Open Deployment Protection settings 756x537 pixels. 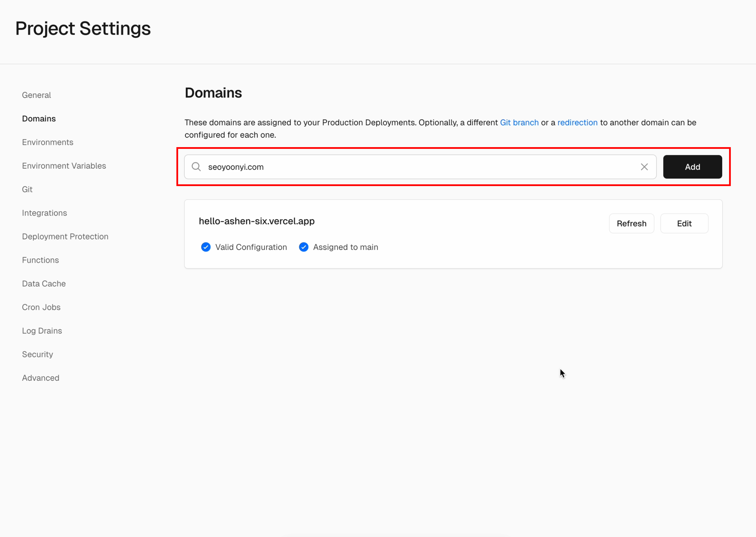pos(65,236)
